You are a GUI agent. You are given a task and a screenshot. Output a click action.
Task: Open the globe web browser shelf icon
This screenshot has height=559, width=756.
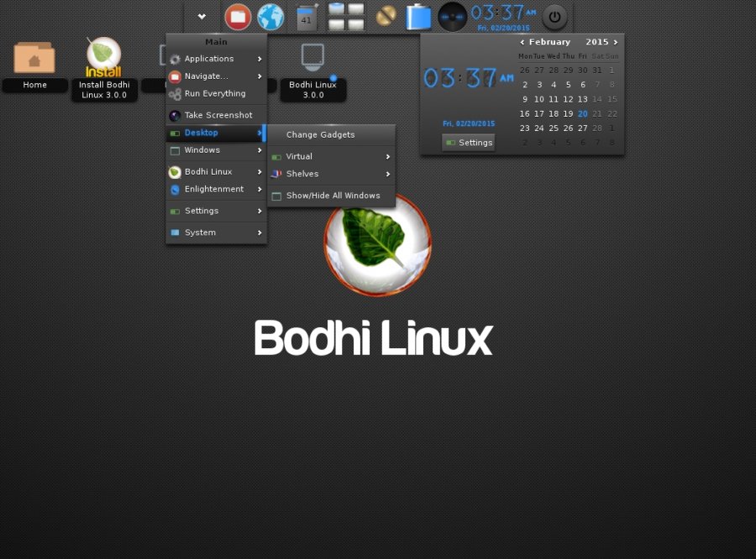tap(270, 17)
